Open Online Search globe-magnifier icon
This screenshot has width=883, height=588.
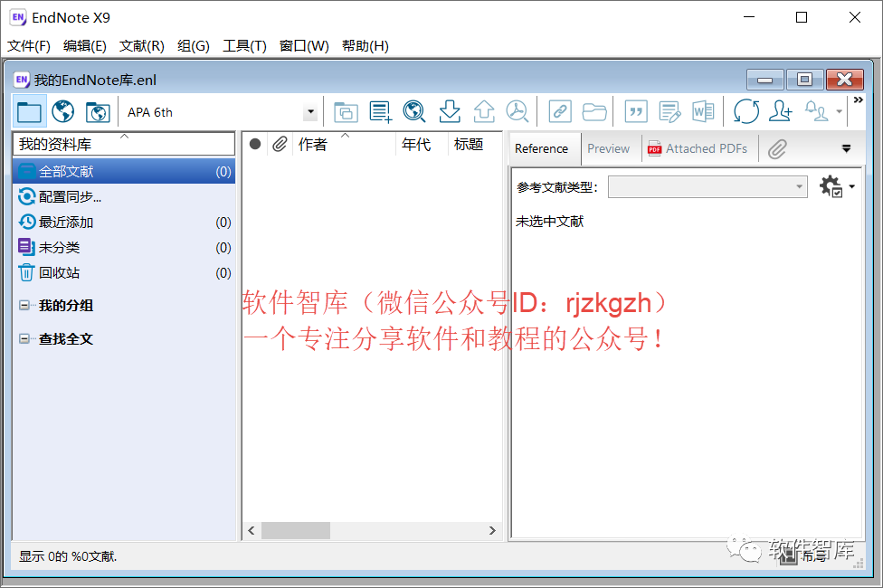pyautogui.click(x=414, y=111)
